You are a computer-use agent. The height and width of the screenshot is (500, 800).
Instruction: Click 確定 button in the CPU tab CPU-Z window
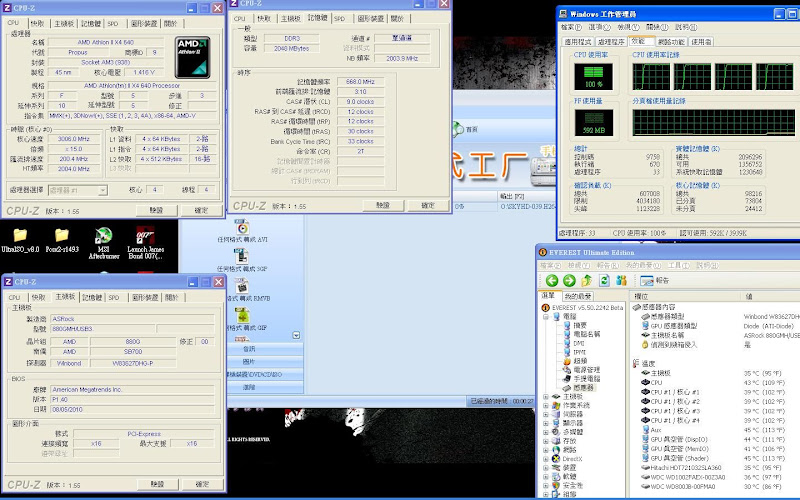click(201, 210)
